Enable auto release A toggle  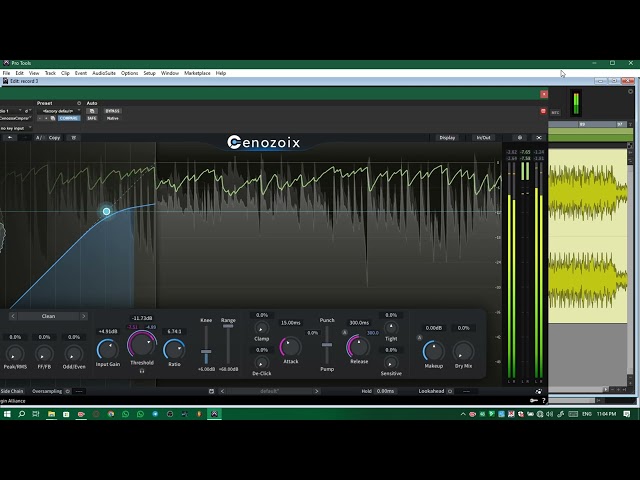[344, 333]
